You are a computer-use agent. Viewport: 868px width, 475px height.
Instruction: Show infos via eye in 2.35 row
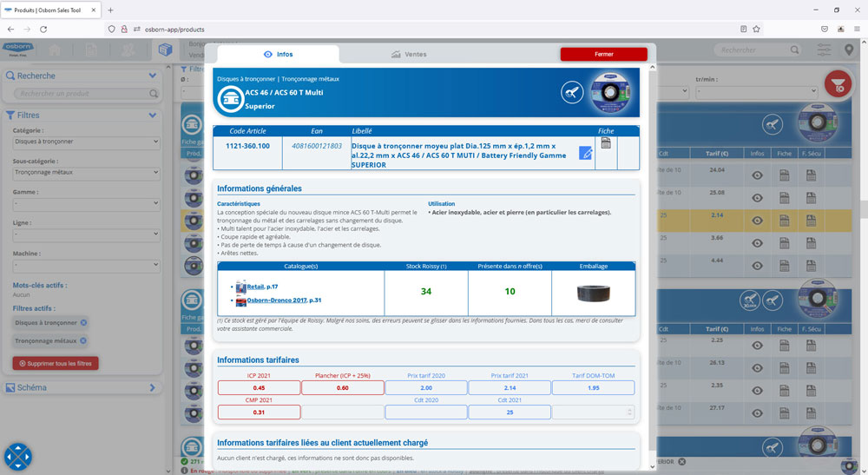point(757,391)
